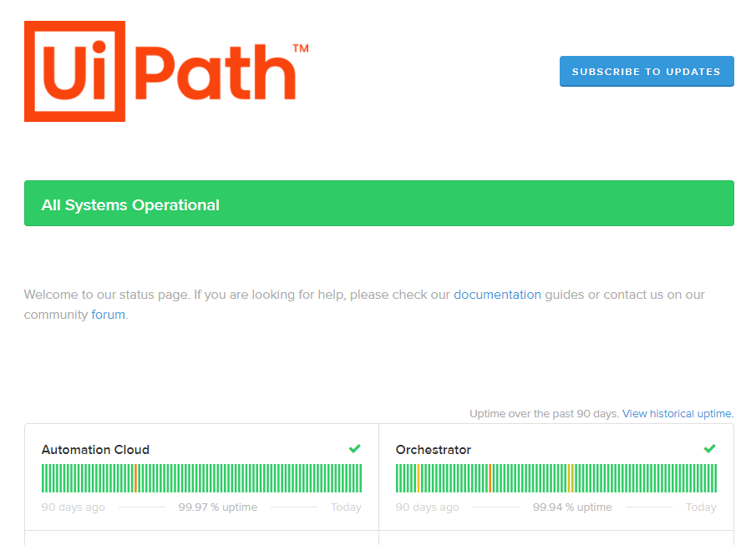Click the TM trademark symbol next to Path
The width and height of the screenshot is (756, 545).
click(302, 49)
